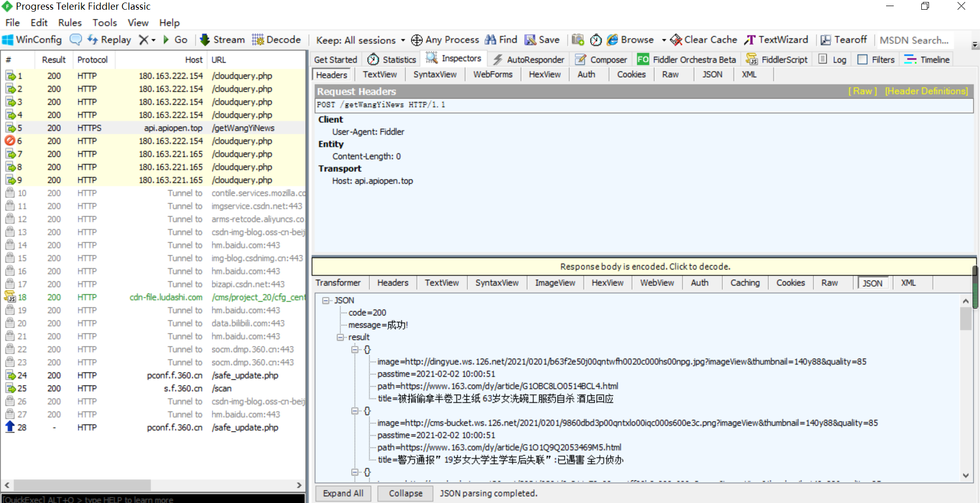Select the code=200 JSON node

click(367, 313)
